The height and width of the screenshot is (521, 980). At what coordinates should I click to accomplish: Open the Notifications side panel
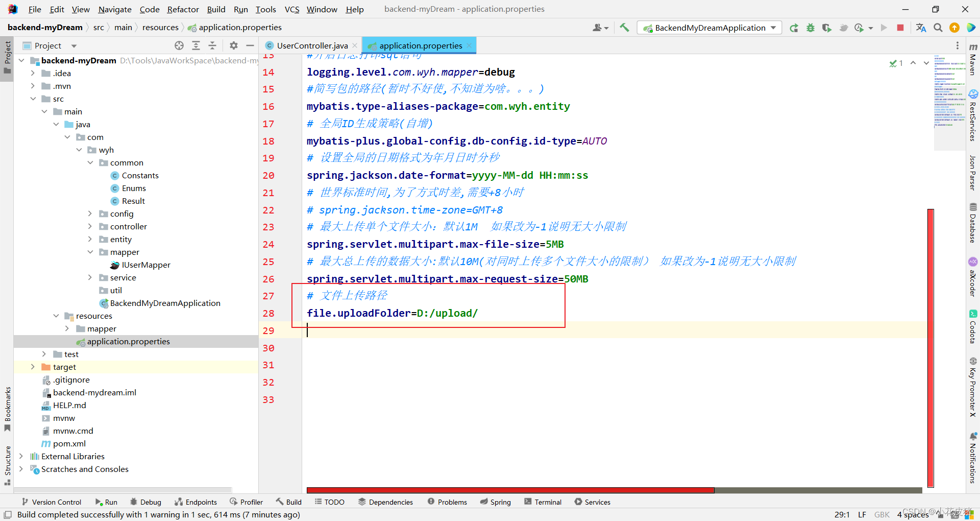point(973,458)
